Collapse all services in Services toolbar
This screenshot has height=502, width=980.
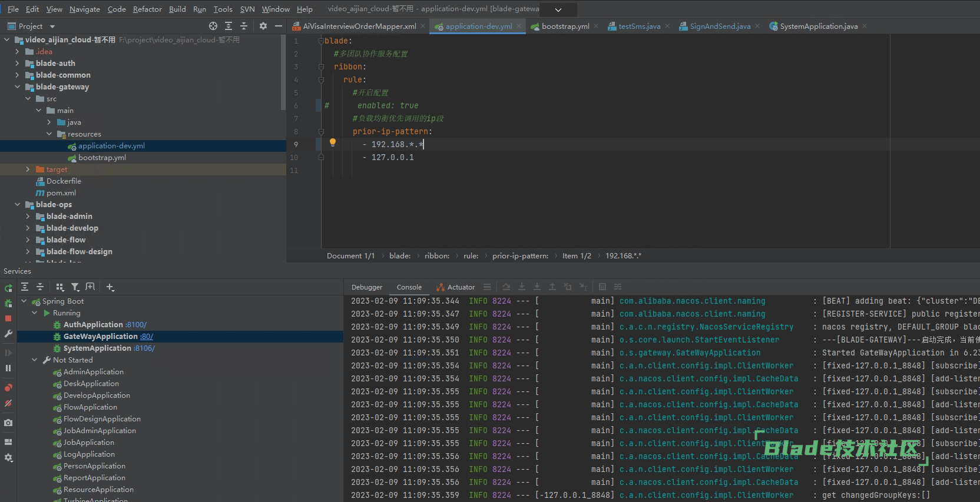tap(40, 287)
